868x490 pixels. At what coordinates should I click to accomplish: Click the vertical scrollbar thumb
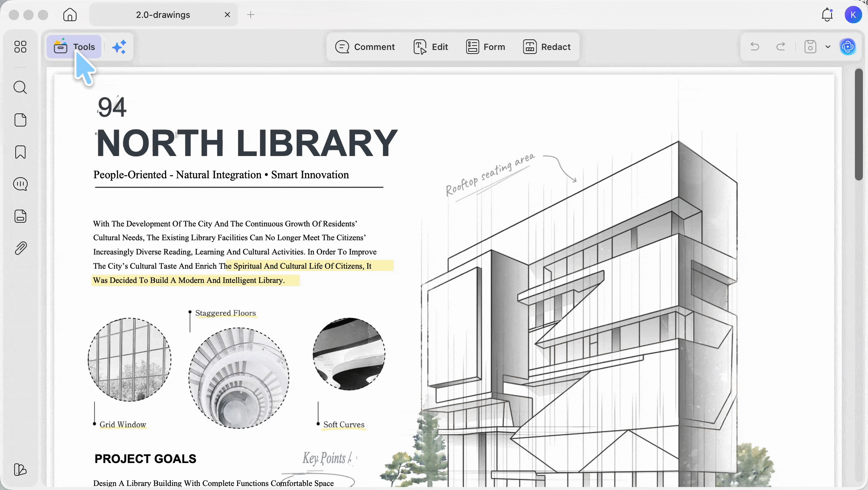pyautogui.click(x=859, y=124)
